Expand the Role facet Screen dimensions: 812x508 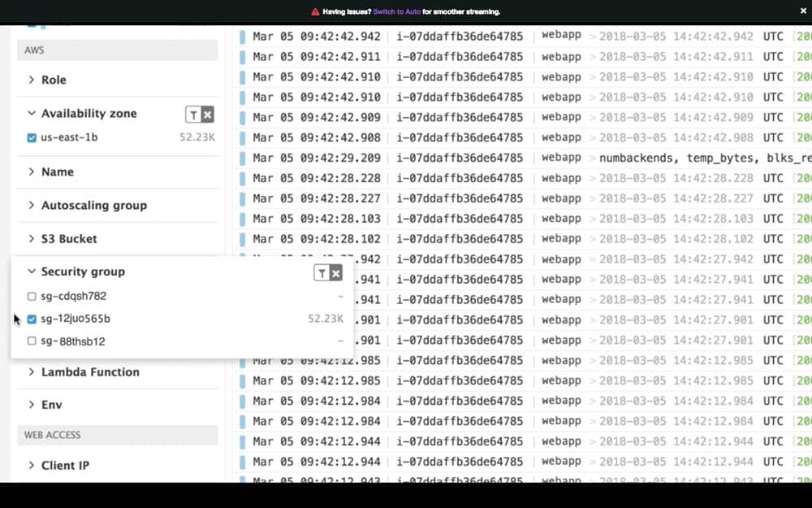point(54,80)
